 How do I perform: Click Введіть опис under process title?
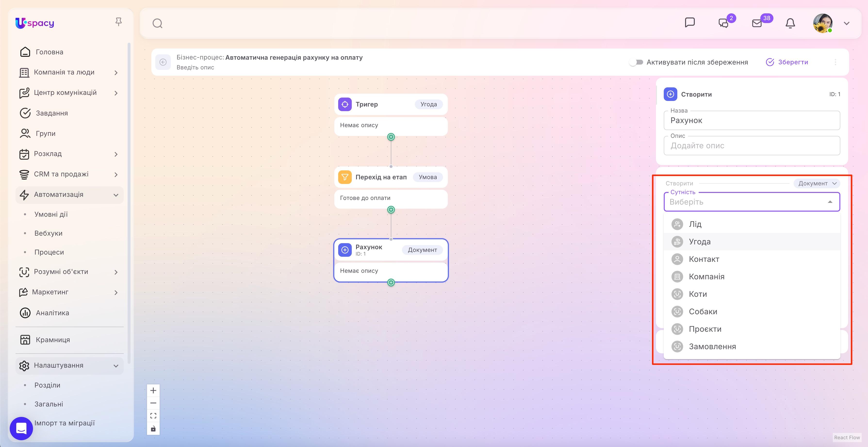click(196, 67)
